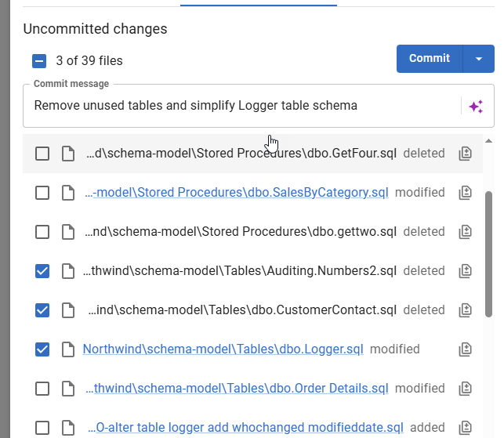Click the AI generate commit message sparkle icon
The width and height of the screenshot is (504, 438).
coord(476,107)
